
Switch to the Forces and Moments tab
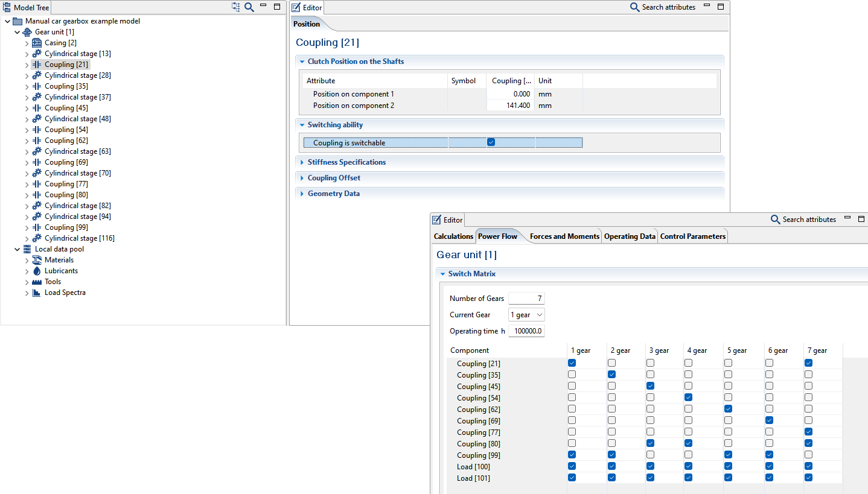pyautogui.click(x=564, y=236)
